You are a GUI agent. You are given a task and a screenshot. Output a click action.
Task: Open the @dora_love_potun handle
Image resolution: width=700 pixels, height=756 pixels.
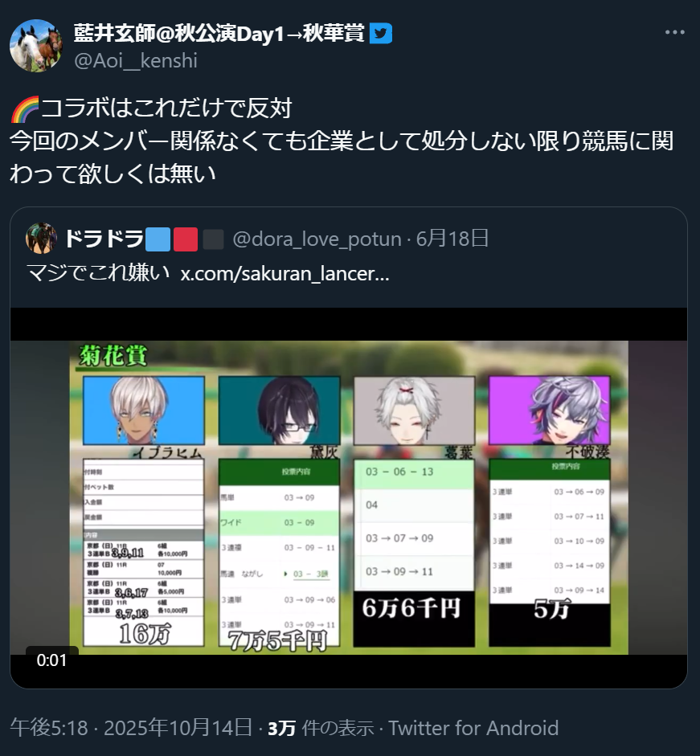tap(317, 239)
